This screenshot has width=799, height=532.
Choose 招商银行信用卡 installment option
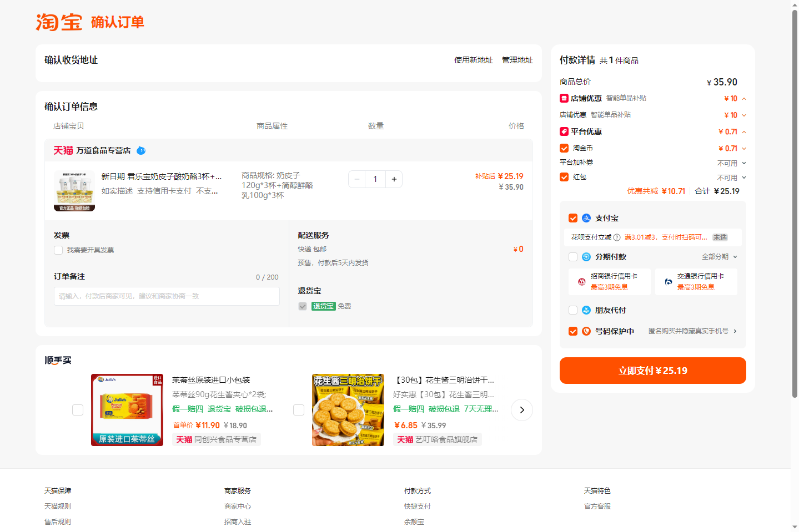(610, 282)
